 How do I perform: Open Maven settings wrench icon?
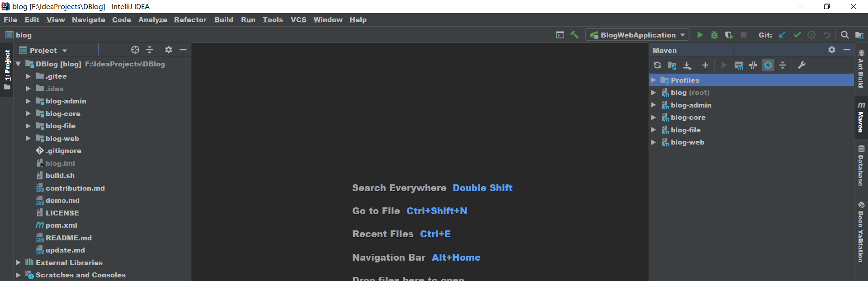[802, 65]
